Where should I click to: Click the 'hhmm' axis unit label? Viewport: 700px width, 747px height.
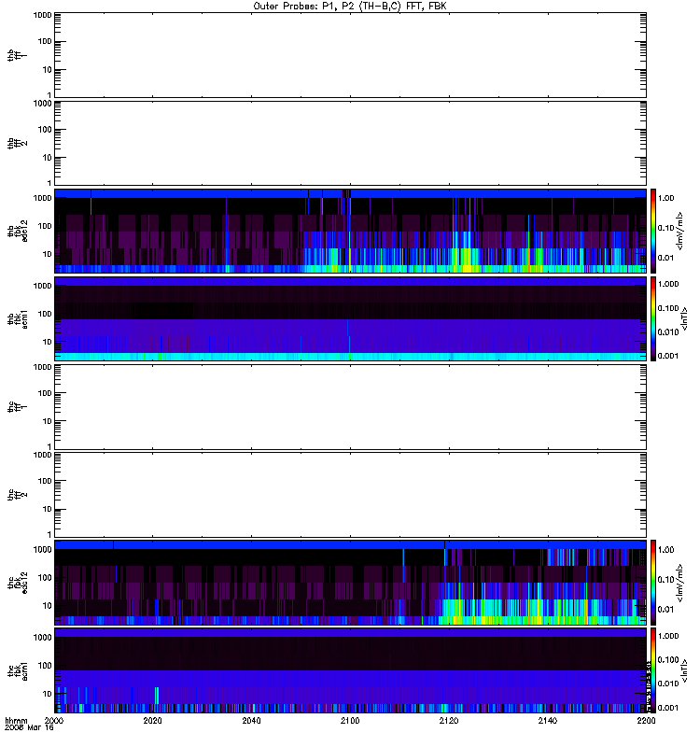(x=16, y=721)
